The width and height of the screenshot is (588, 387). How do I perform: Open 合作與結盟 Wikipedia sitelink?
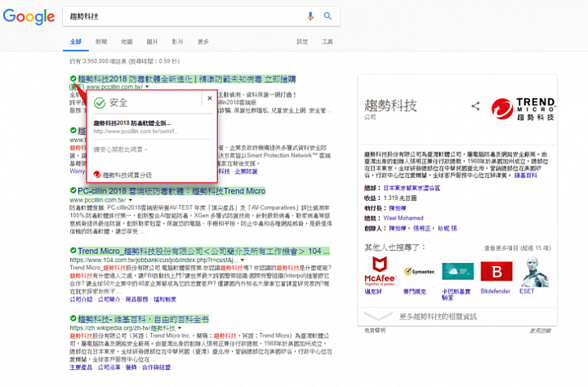coord(156,367)
